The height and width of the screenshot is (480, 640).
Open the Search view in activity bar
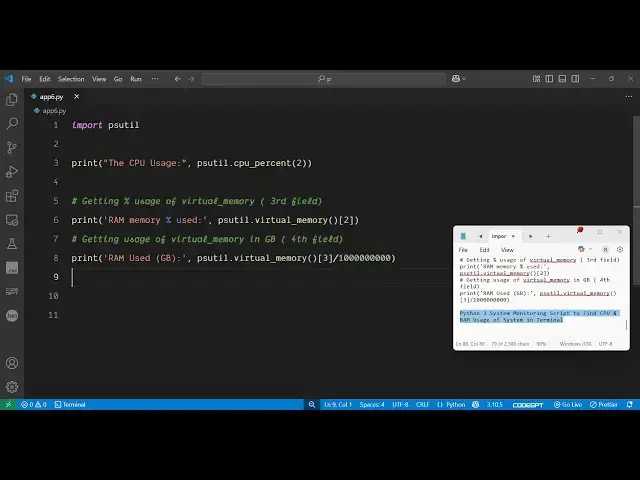click(12, 123)
